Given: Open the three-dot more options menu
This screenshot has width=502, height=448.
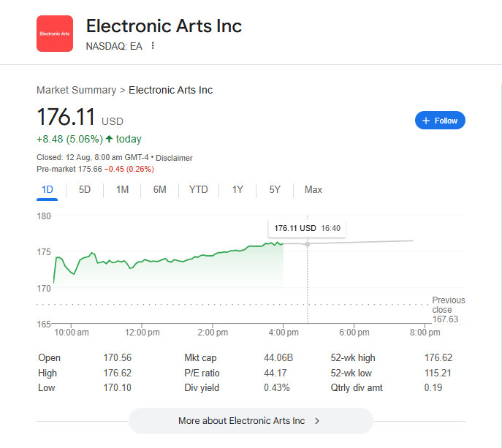Looking at the screenshot, I should 153,45.
